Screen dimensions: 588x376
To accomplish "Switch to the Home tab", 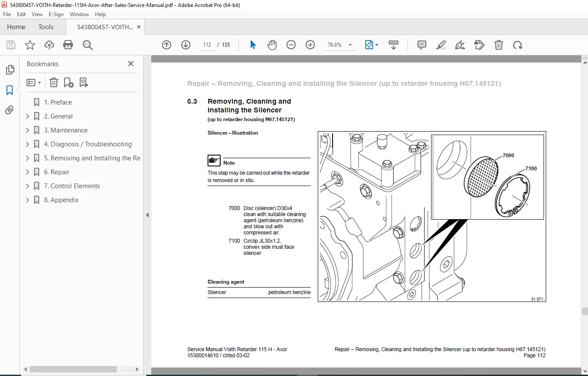I will pos(16,27).
